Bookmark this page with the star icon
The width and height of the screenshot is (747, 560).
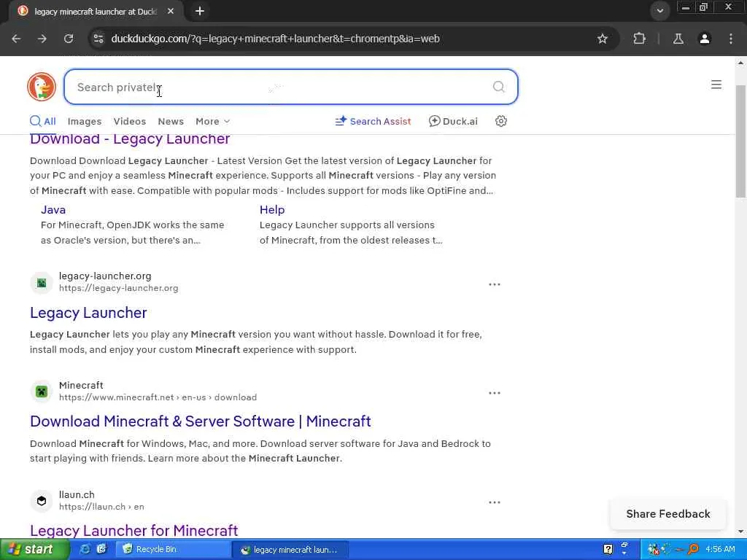coord(602,39)
